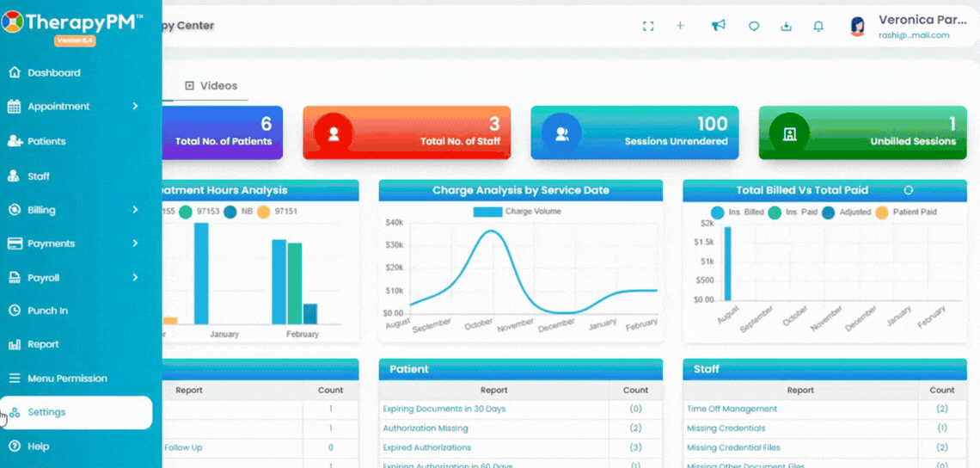Expand the Payroll submenu chevron
This screenshot has width=980, height=468.
135,277
